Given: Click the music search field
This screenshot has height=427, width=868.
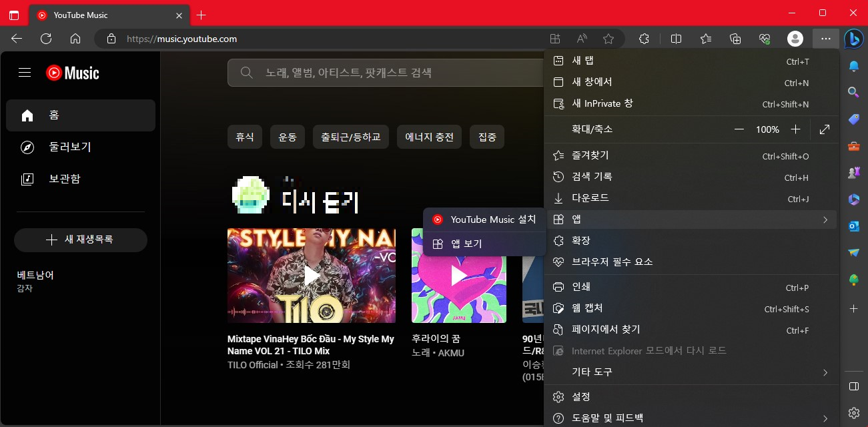Looking at the screenshot, I should point(387,73).
